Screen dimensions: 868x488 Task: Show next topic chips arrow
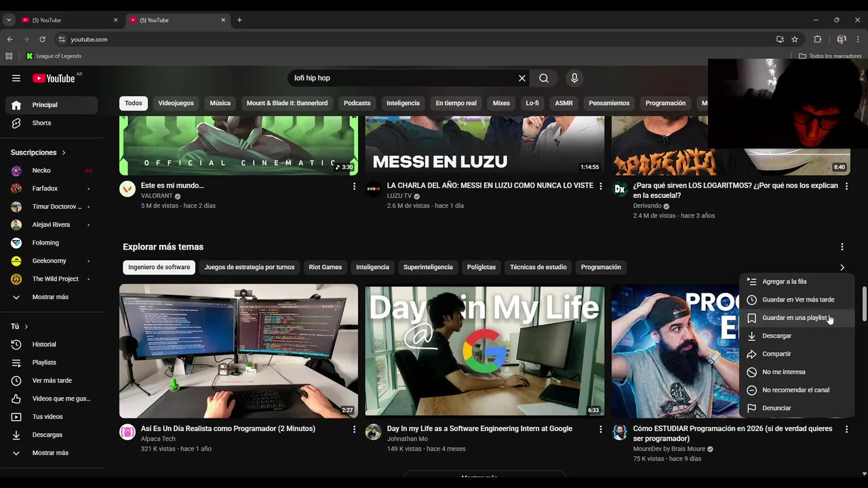click(x=842, y=267)
